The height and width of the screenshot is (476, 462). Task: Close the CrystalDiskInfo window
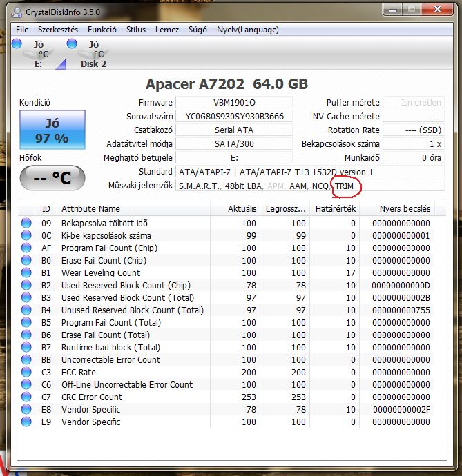click(x=437, y=10)
